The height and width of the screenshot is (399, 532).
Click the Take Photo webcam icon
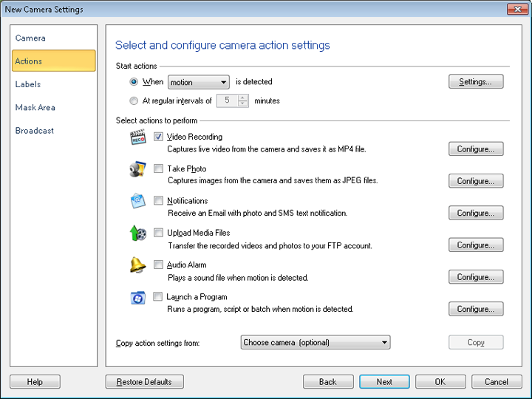(x=137, y=170)
